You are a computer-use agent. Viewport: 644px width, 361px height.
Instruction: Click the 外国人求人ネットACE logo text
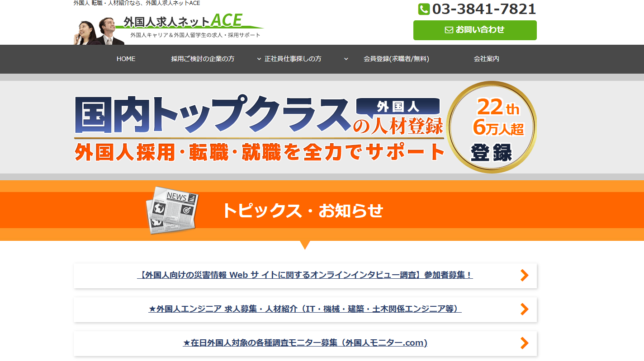183,21
